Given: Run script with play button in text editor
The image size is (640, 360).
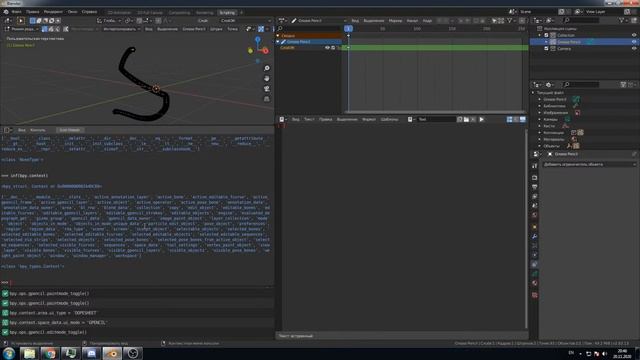Looking at the screenshot, I should (482, 119).
